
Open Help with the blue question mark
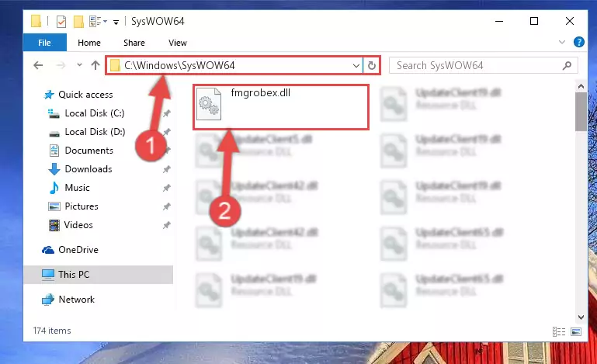[x=578, y=42]
